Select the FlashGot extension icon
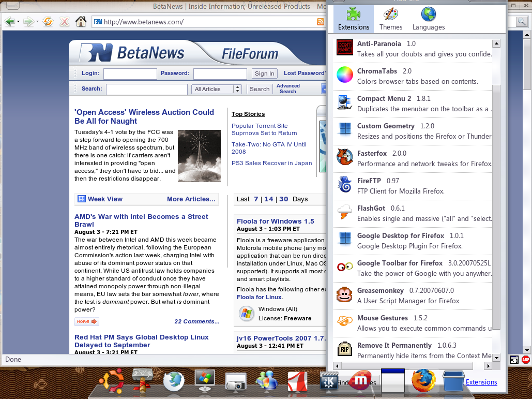This screenshot has height=399, width=532. tap(345, 212)
